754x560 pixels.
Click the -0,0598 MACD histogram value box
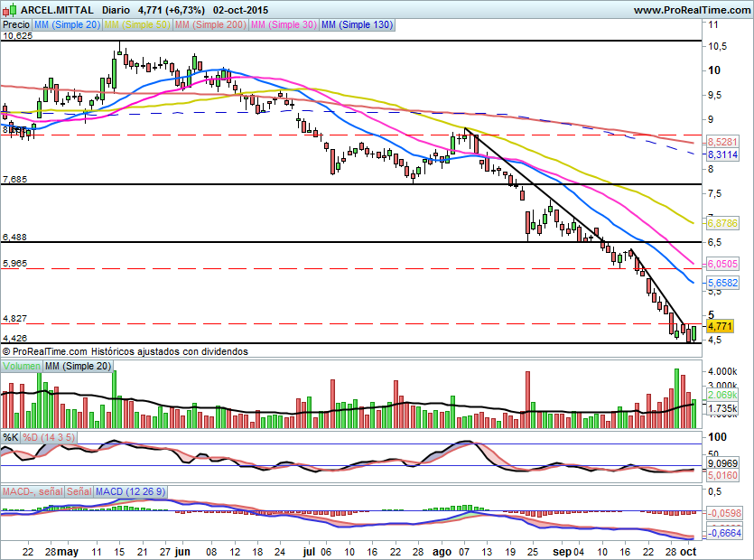(724, 513)
